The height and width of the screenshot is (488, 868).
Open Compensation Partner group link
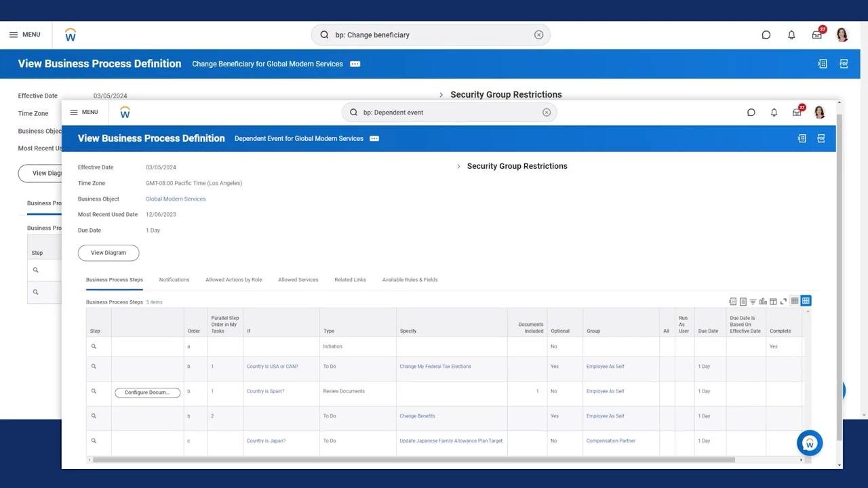[x=611, y=441]
